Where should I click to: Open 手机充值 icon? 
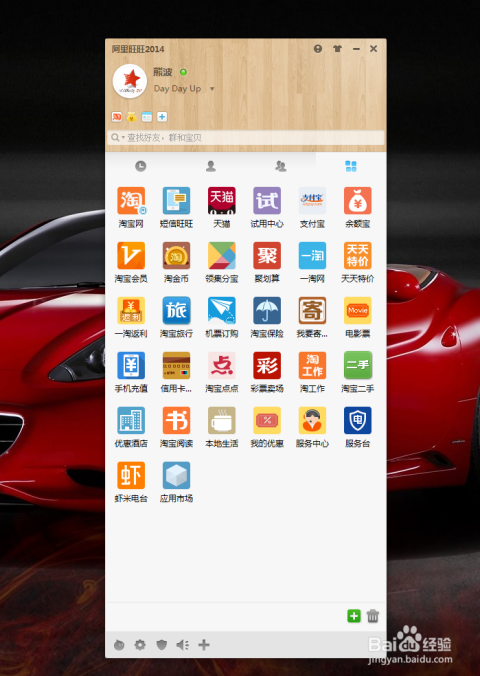click(x=131, y=366)
